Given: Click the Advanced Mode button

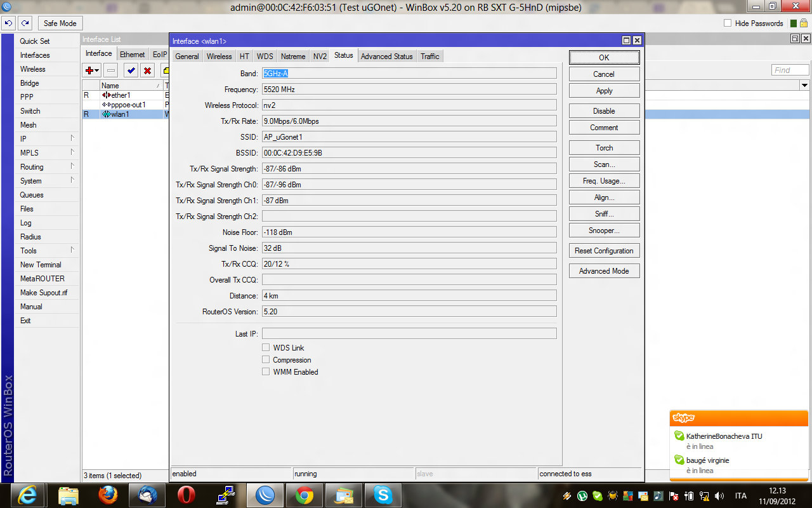Looking at the screenshot, I should point(604,271).
